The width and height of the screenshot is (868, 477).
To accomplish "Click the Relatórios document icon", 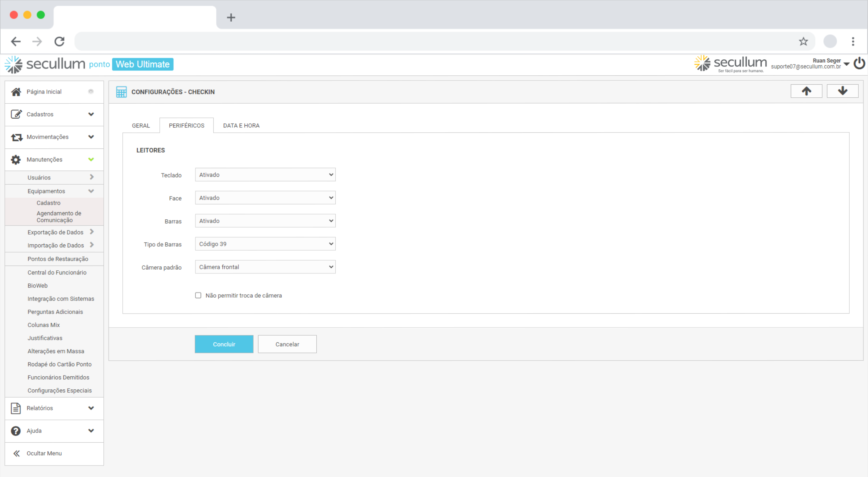I will 16,408.
